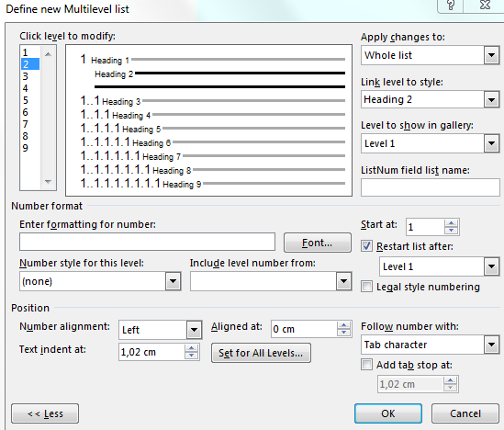Select level 5 in the level list

tap(30, 100)
